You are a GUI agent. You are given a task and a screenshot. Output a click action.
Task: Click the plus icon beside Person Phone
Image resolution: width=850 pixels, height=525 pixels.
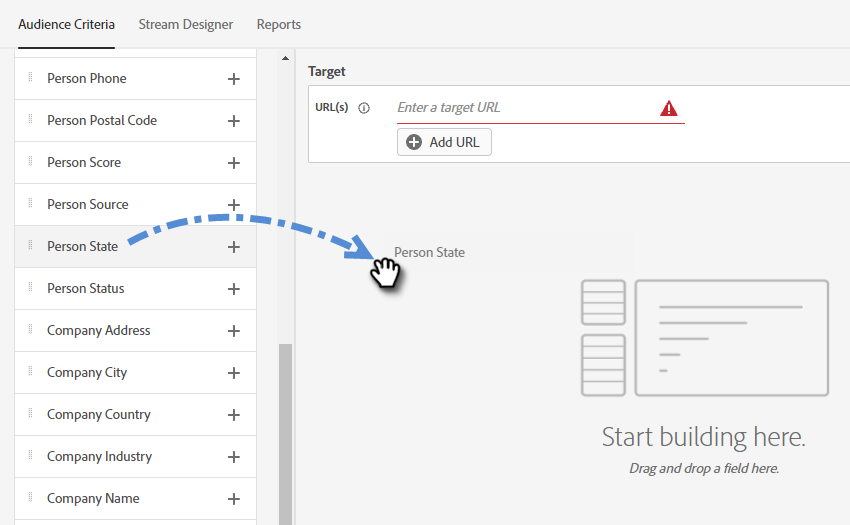(x=234, y=79)
